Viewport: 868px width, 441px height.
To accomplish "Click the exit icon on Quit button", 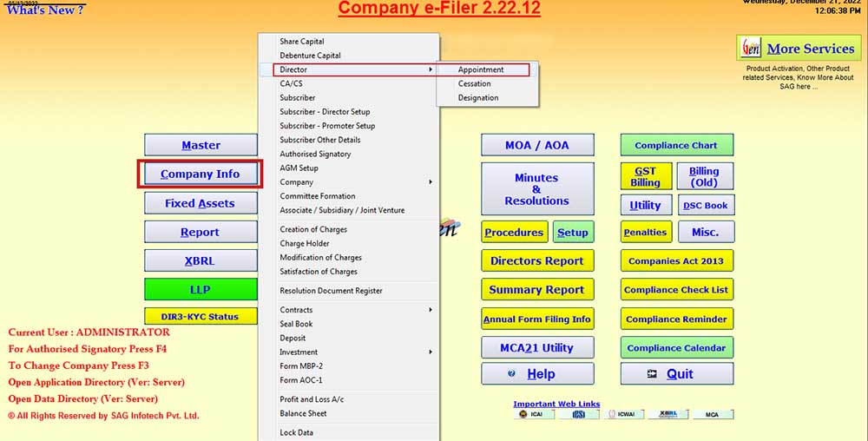I will point(652,373).
